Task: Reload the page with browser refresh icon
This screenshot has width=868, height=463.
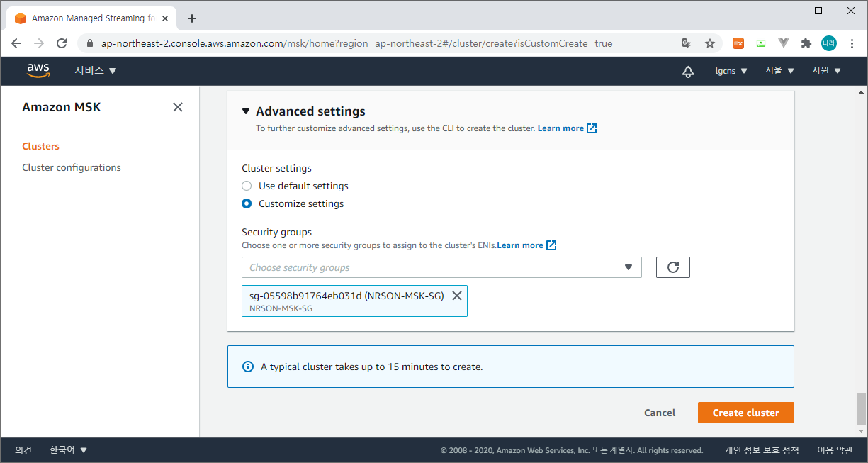Action: tap(62, 43)
